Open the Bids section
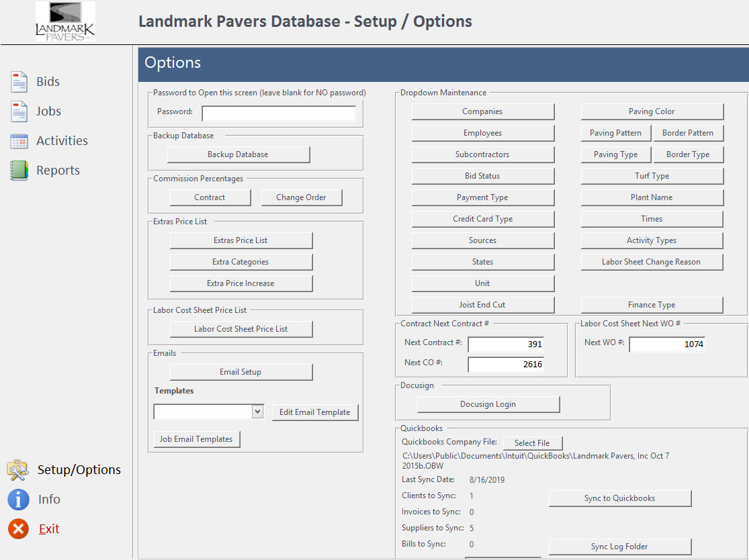 [48, 82]
